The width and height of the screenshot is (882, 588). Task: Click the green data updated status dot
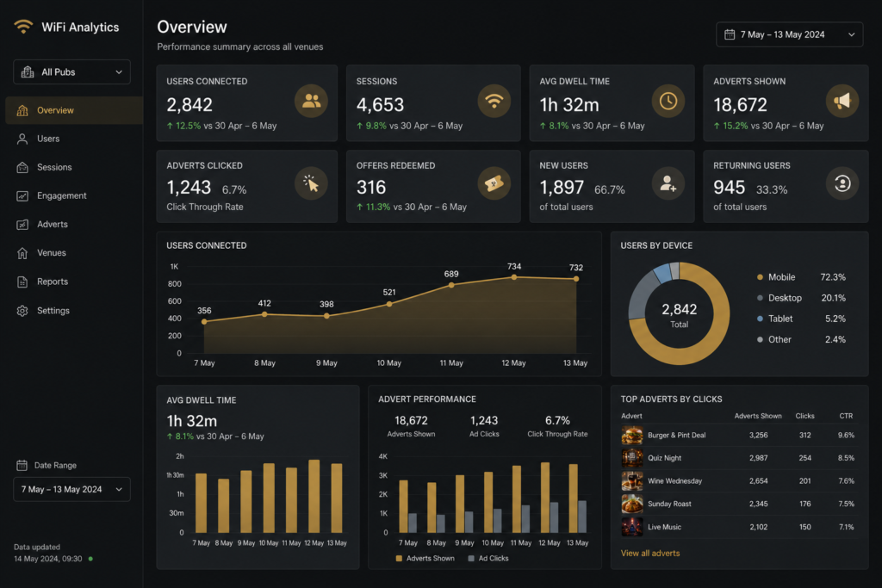click(x=90, y=559)
